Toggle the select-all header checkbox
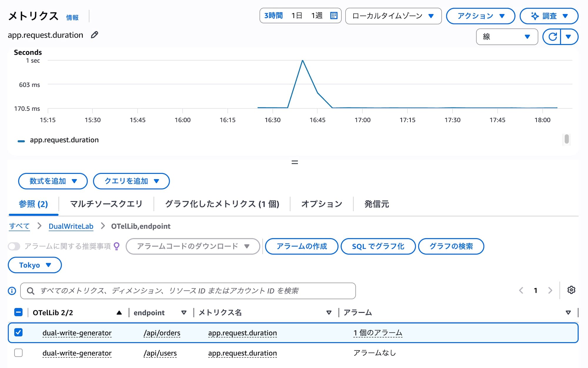Image resolution: width=588 pixels, height=368 pixels. [x=19, y=312]
